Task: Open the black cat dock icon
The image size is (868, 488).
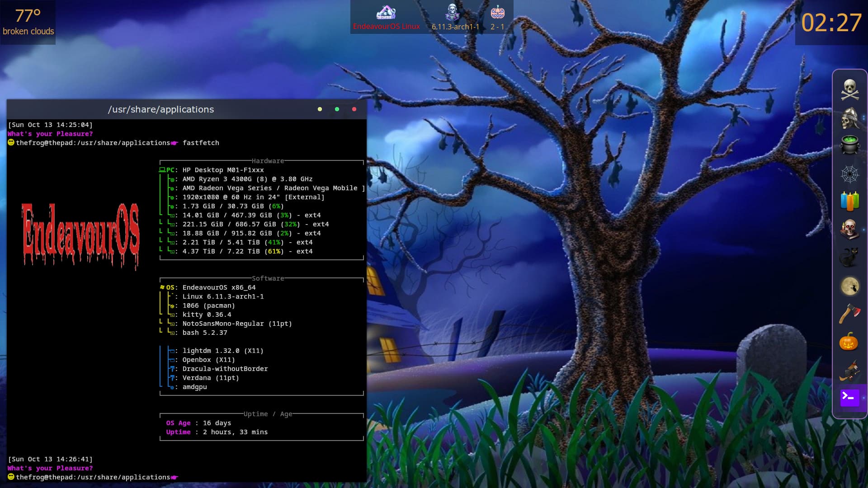Action: click(849, 258)
